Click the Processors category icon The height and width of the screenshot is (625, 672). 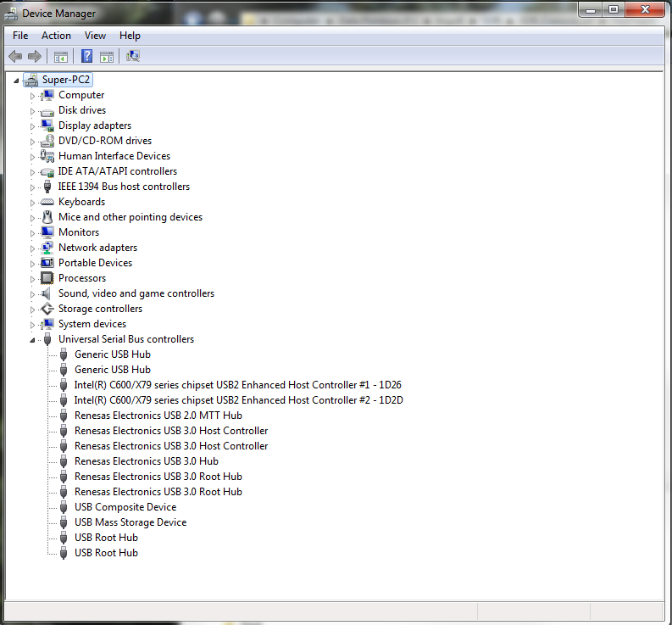(47, 278)
